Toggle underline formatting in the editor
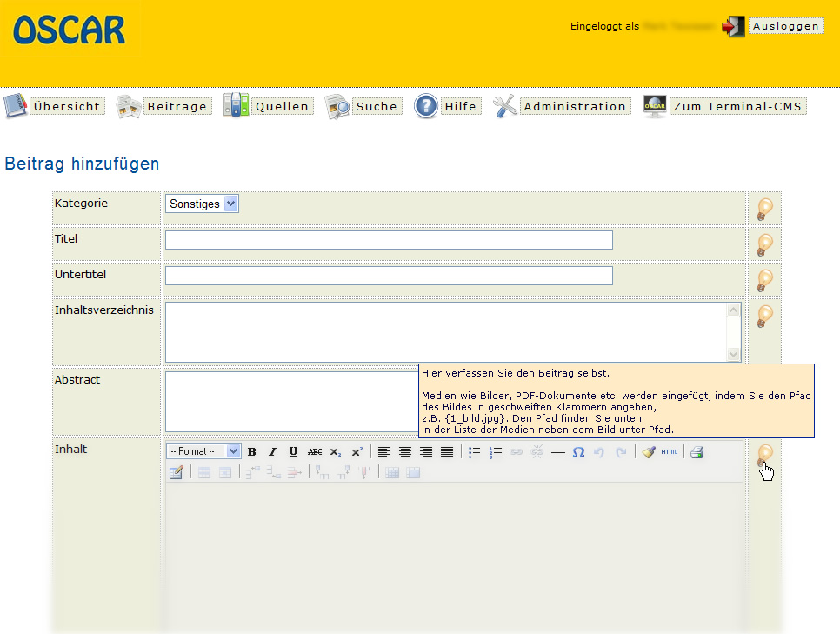 tap(293, 452)
